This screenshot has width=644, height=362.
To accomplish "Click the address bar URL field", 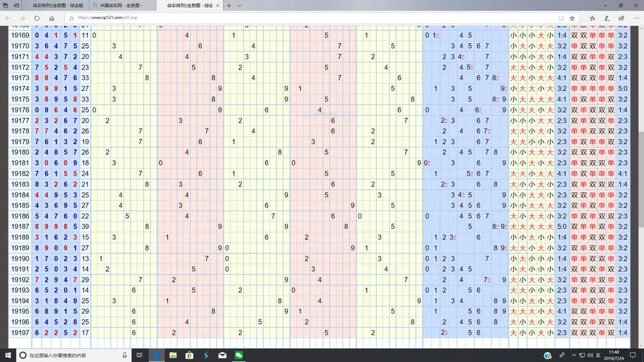I will click(312, 18).
